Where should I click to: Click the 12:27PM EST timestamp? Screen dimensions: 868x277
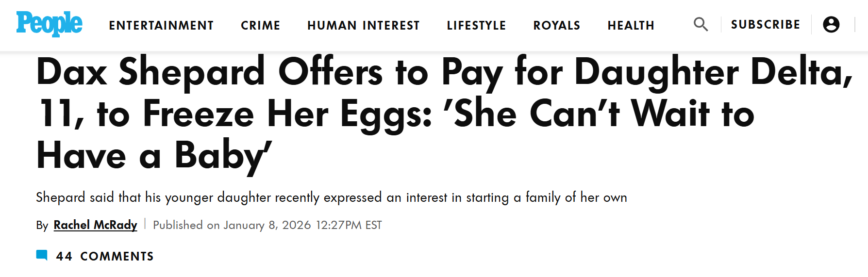click(349, 225)
